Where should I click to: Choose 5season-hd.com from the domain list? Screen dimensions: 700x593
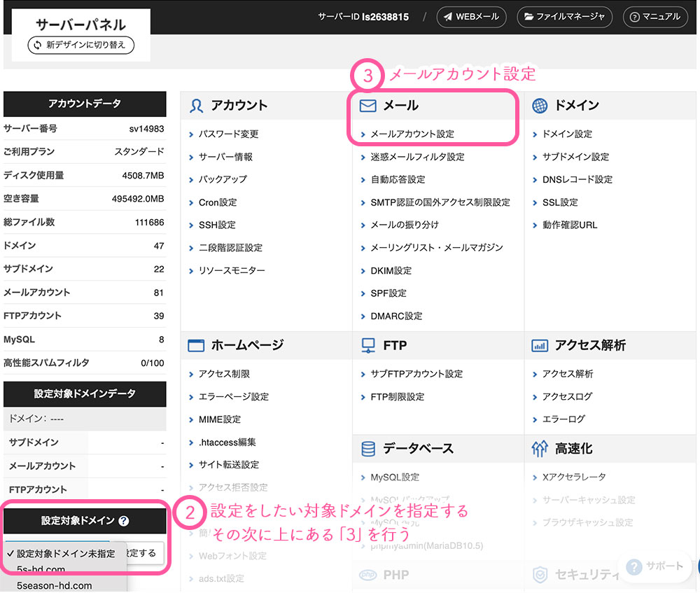[55, 585]
